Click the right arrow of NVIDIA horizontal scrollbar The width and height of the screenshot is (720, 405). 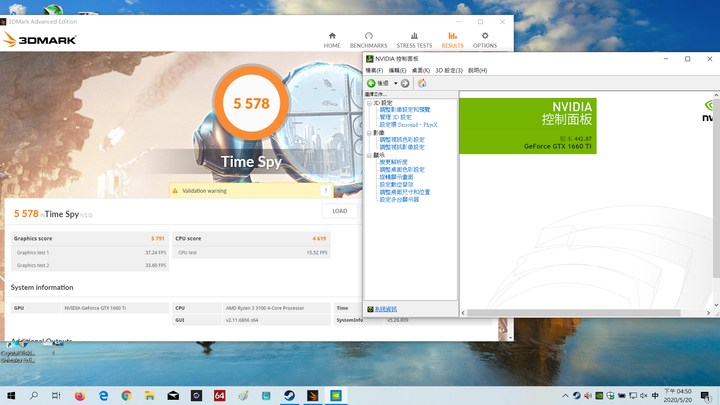tap(708, 313)
